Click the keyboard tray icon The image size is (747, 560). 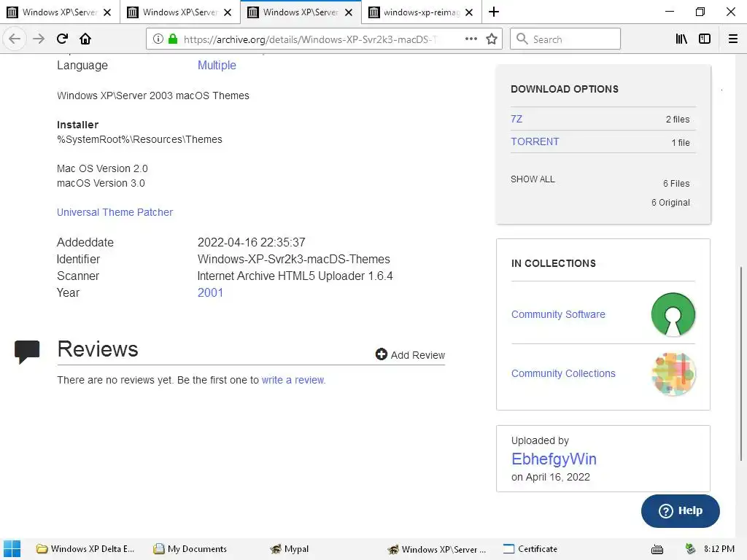tap(657, 550)
